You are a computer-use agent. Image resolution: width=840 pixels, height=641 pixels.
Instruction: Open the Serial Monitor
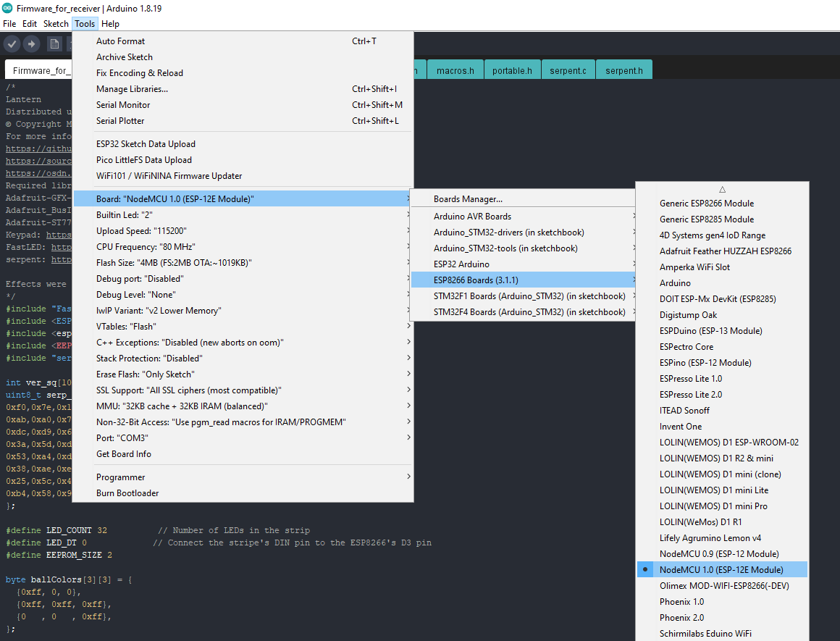243,105
